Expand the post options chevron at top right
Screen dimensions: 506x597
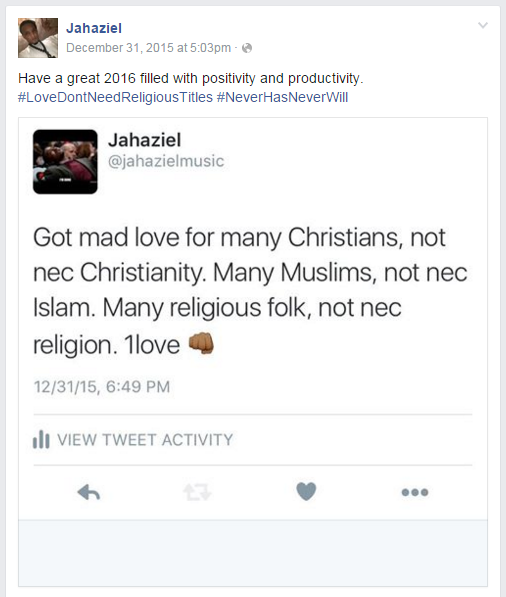483,25
